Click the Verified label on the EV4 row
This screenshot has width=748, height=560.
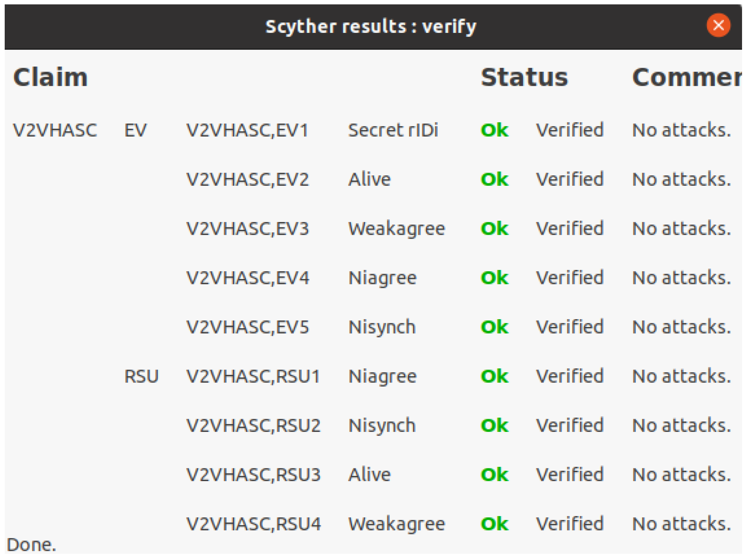pos(570,278)
